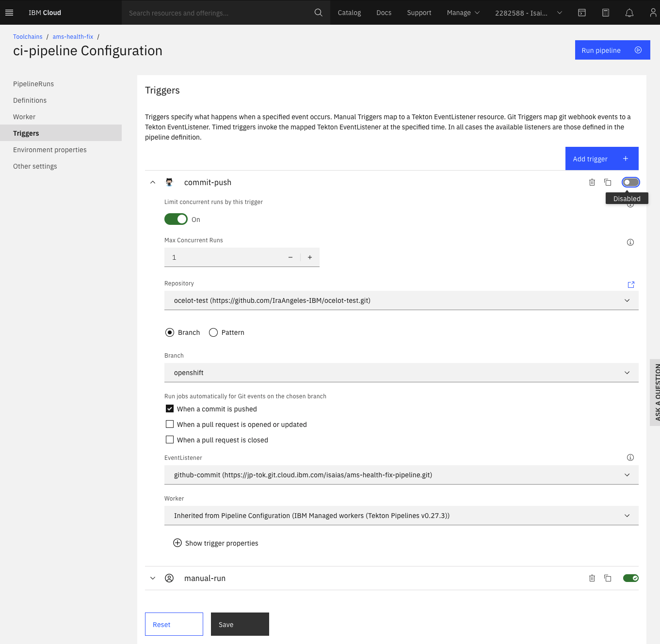660x644 pixels.
Task: Open the Catalog header link
Action: click(349, 13)
